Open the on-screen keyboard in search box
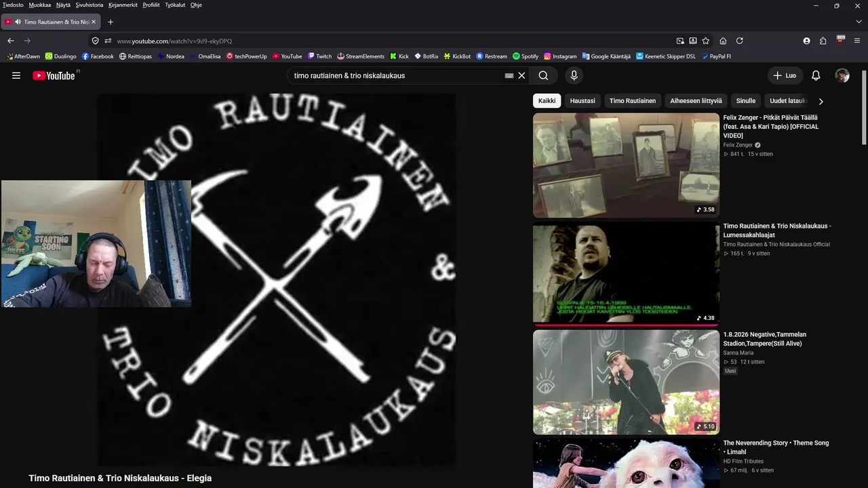The width and height of the screenshot is (868, 488). [509, 76]
